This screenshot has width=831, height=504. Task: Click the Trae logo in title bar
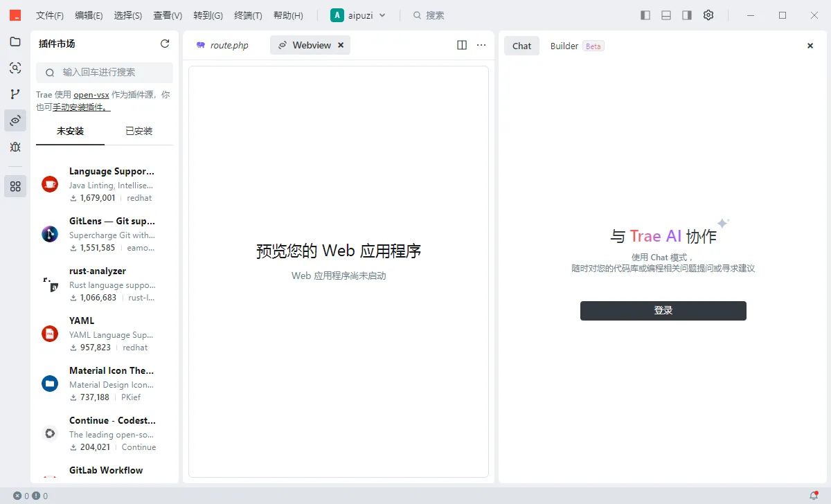pos(15,15)
